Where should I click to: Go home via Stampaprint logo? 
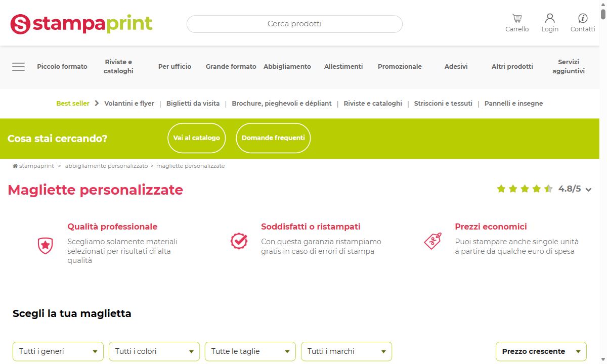81,24
